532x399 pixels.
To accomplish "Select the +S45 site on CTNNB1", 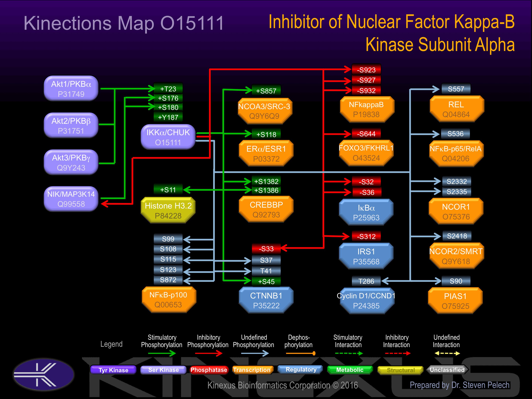I will coord(266,281).
